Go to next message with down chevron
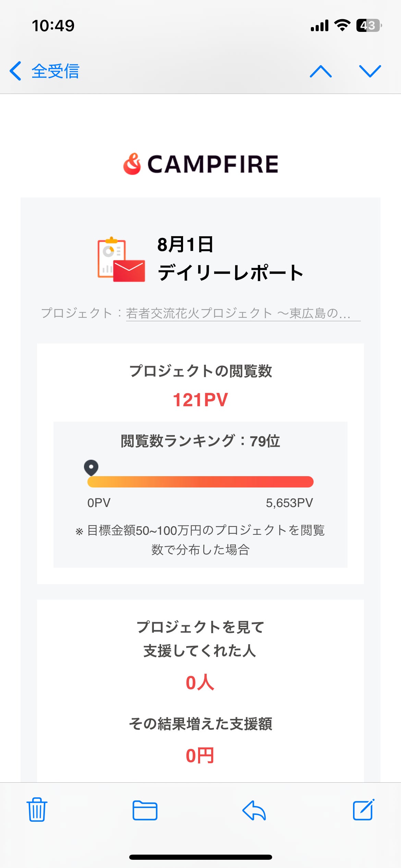Image resolution: width=401 pixels, height=868 pixels. click(x=370, y=71)
